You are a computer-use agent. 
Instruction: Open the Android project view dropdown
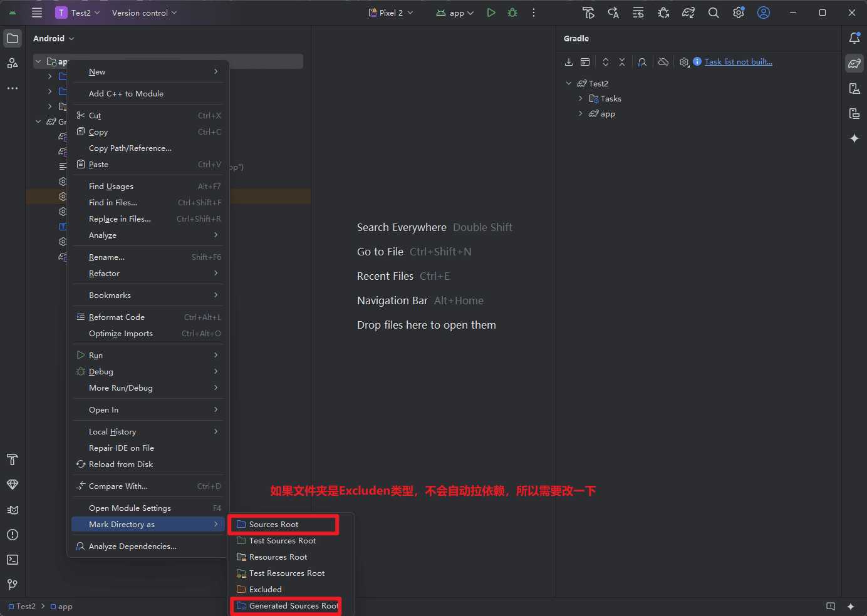click(54, 38)
